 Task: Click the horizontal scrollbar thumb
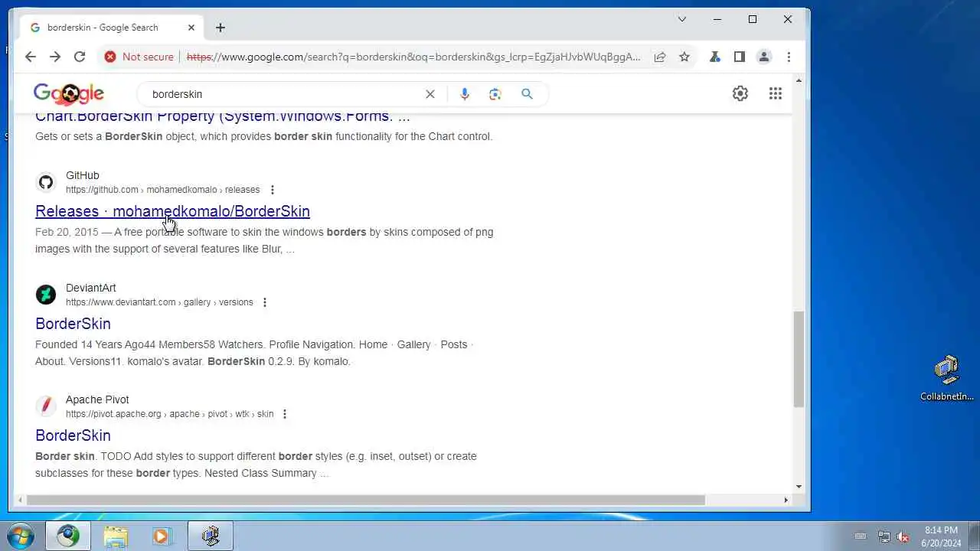coord(365,500)
